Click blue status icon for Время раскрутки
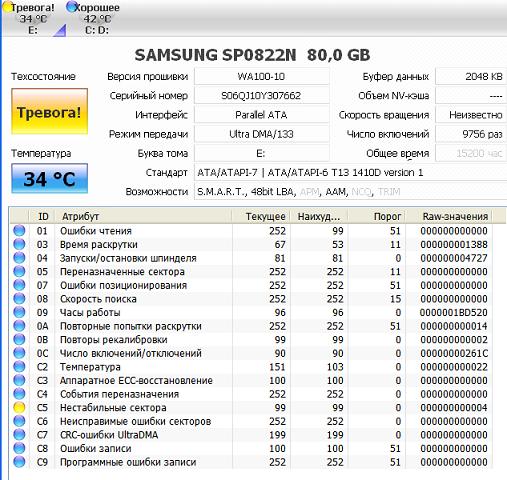Screen dimensions: 507x480 click(x=19, y=244)
